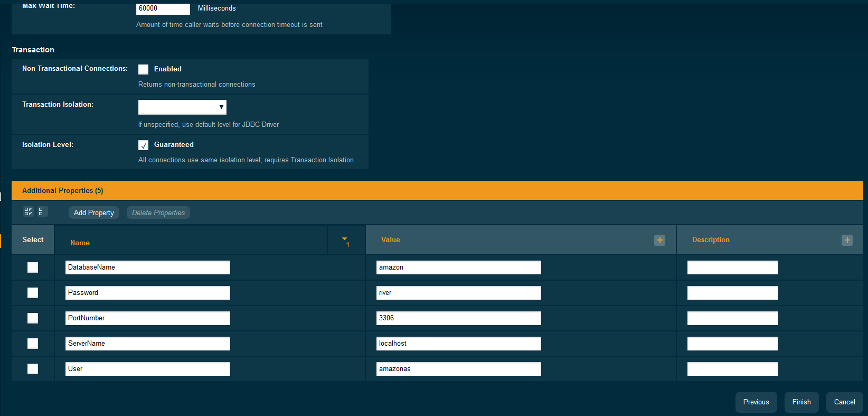Click the Deselect All properties icon

coord(41,211)
